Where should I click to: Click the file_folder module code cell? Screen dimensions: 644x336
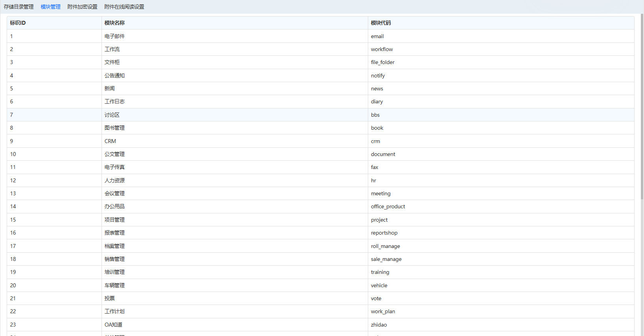(382, 62)
